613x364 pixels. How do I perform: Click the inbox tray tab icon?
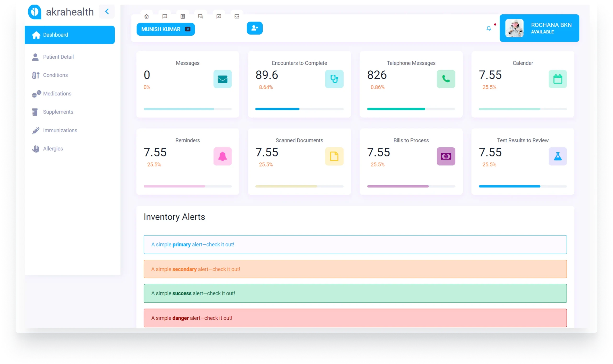(237, 16)
